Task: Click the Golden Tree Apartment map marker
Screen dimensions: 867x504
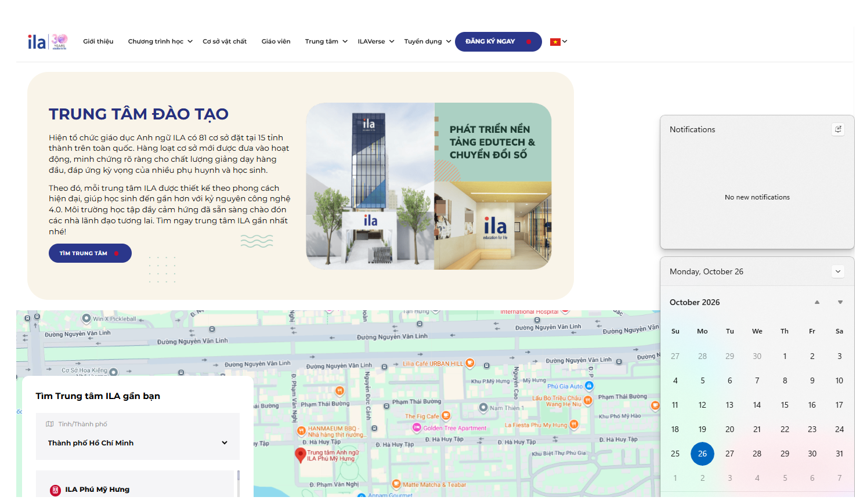Action: 417,427
